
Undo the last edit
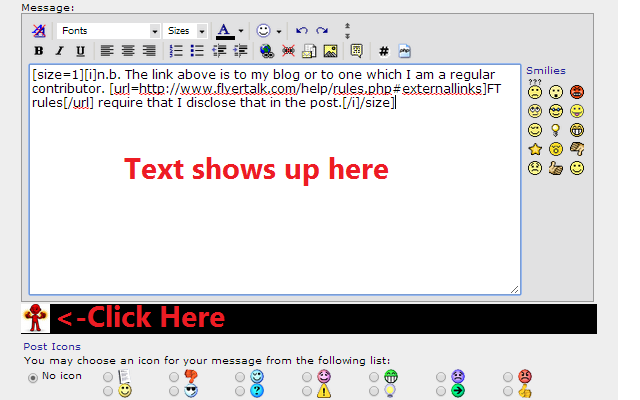(301, 31)
